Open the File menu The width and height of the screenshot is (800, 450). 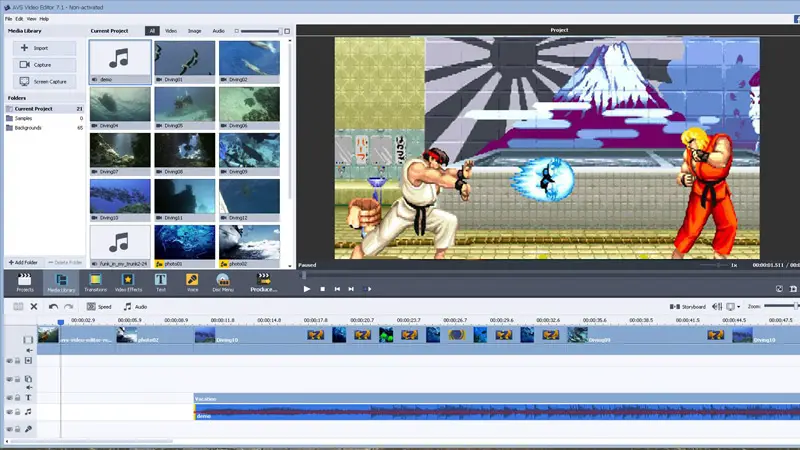pyautogui.click(x=9, y=19)
